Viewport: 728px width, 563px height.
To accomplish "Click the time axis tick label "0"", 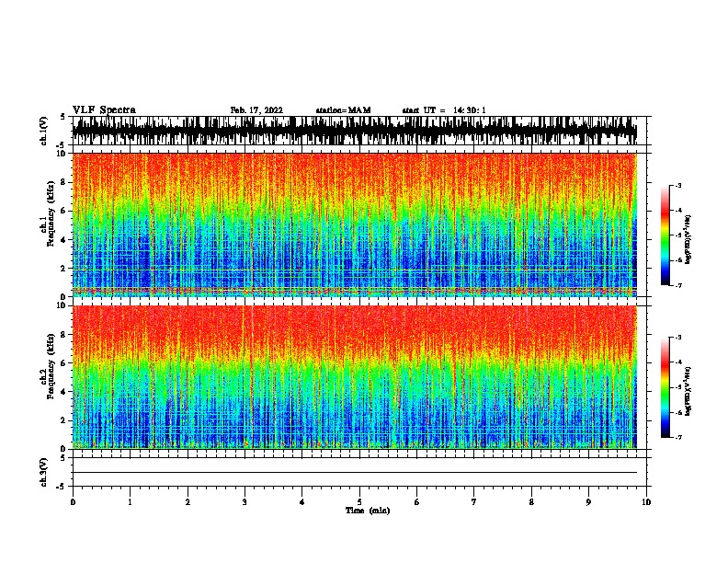I will tap(73, 502).
